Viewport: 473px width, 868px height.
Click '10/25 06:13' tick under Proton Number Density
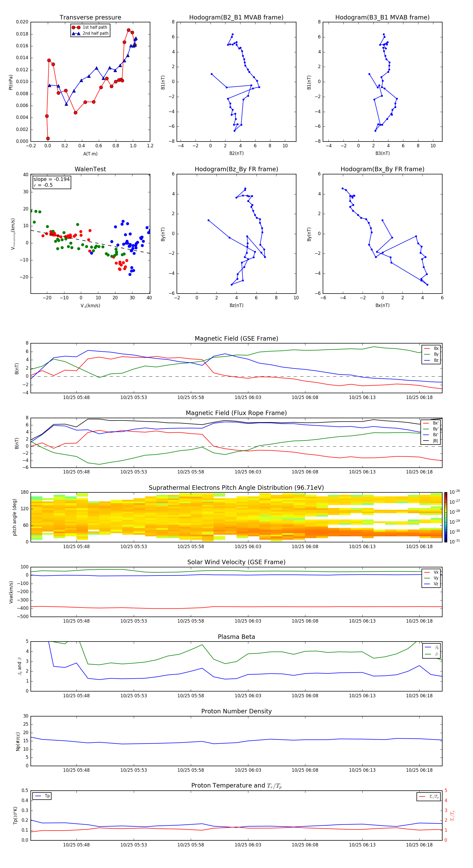(362, 770)
